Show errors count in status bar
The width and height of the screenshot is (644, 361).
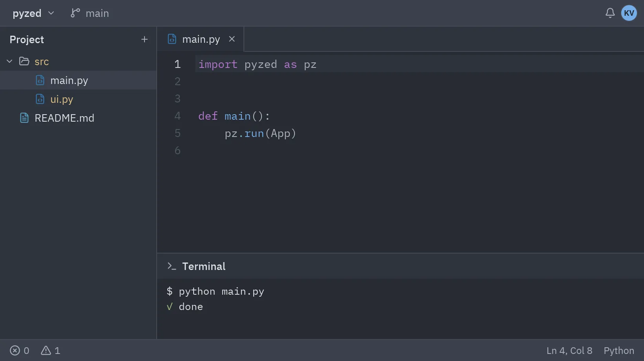20,350
